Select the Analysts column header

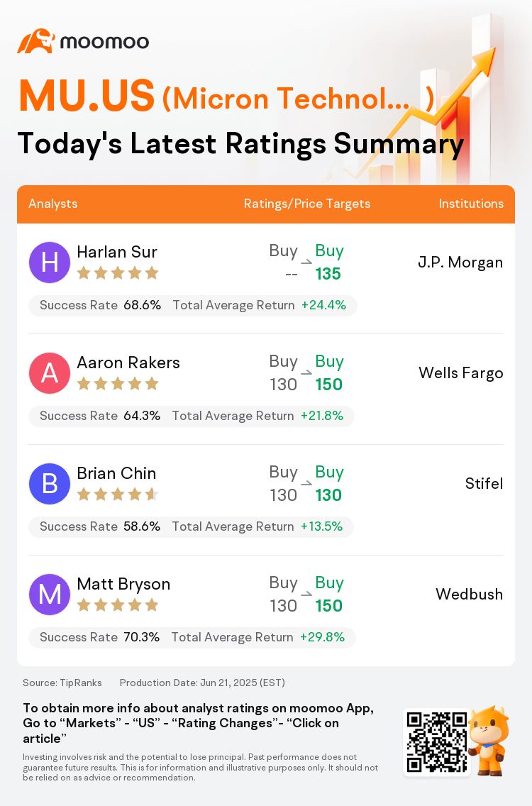click(x=53, y=204)
